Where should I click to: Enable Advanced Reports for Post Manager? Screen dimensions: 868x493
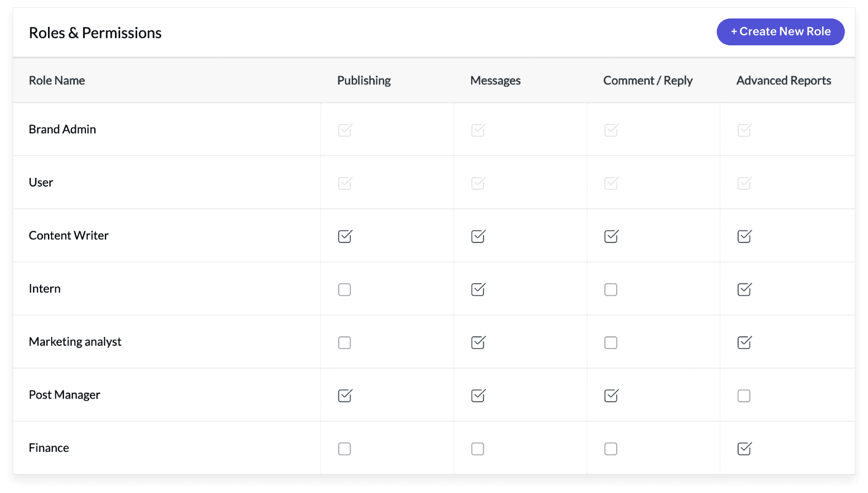click(x=744, y=396)
